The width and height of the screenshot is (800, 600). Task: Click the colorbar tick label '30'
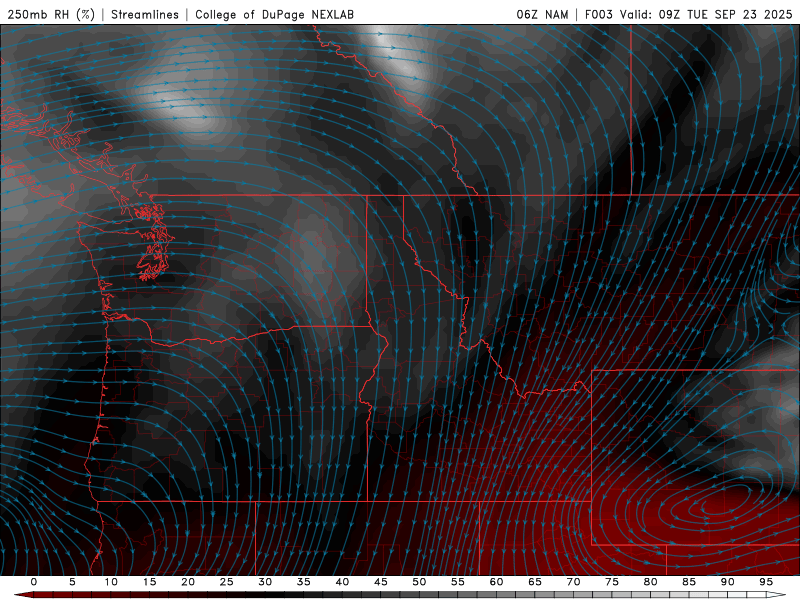pos(265,582)
